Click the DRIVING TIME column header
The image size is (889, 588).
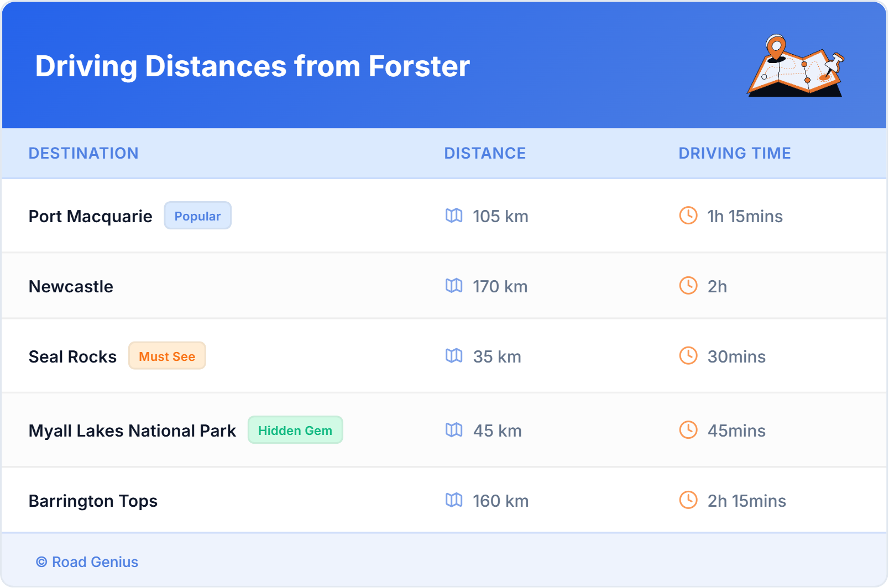pos(735,153)
